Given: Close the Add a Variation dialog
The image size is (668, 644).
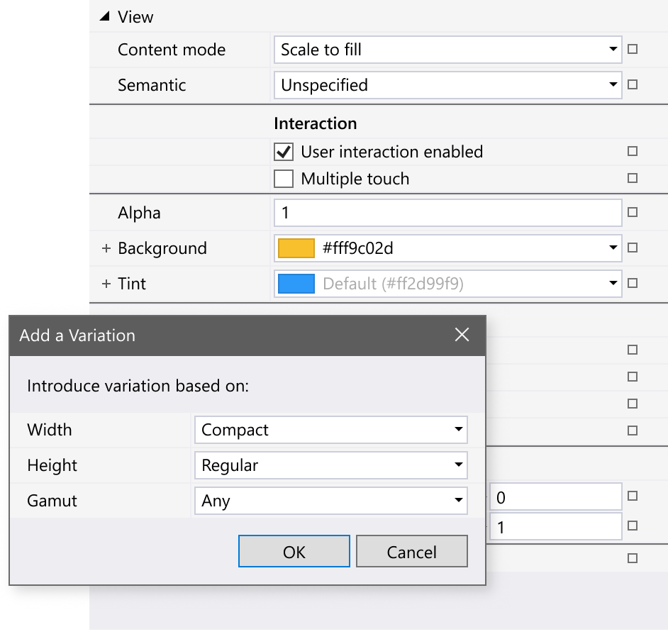Looking at the screenshot, I should click(462, 335).
